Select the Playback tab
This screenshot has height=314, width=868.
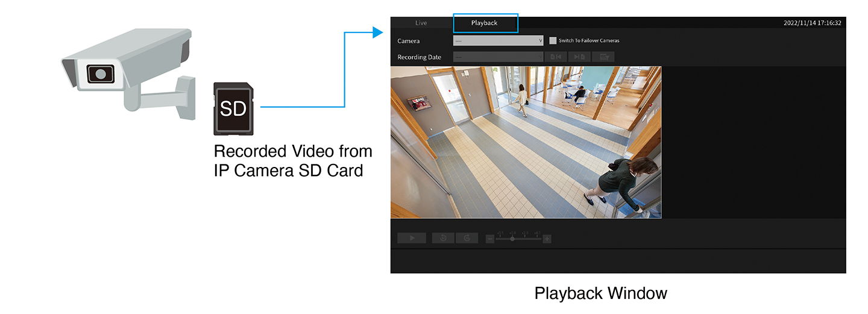coord(485,23)
